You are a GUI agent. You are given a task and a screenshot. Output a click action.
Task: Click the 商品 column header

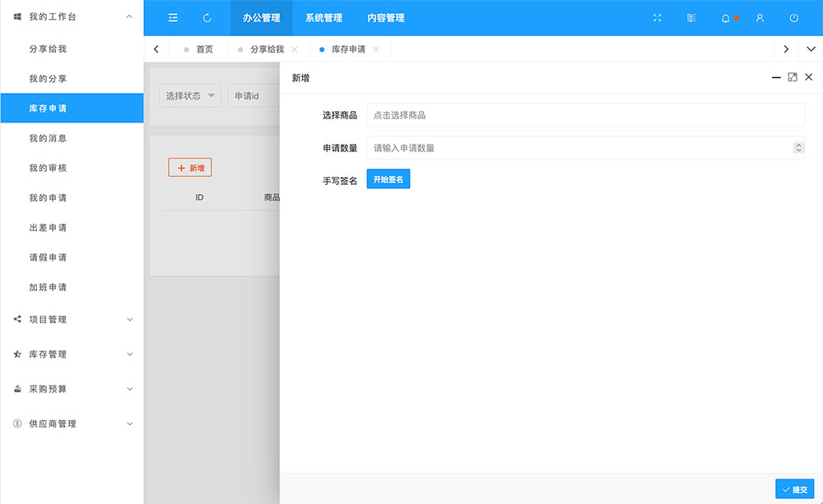272,197
